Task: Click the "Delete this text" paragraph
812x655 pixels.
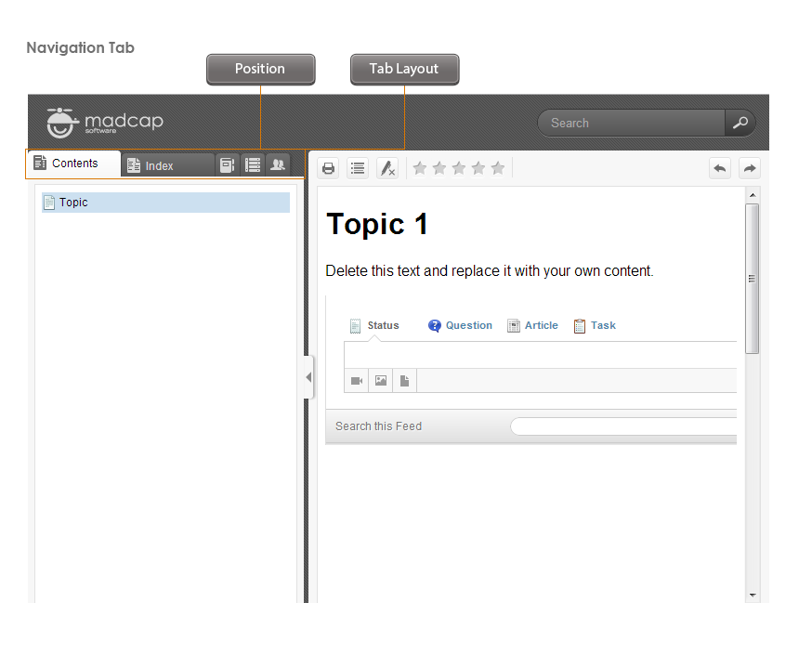Action: tap(490, 270)
